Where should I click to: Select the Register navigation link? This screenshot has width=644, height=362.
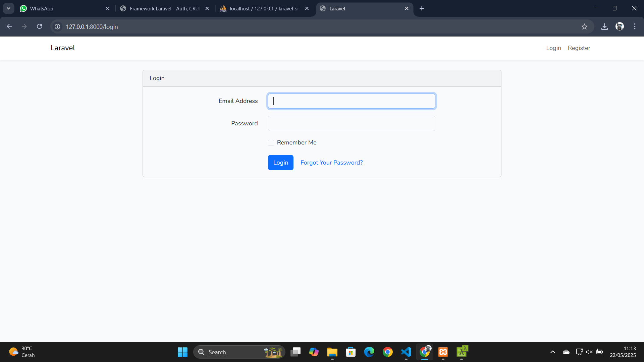579,48
